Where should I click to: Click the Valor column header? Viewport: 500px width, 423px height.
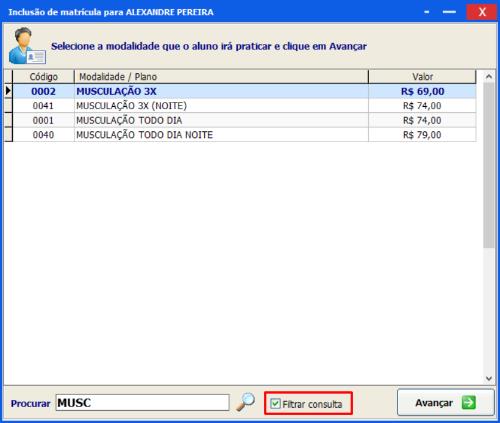point(422,77)
